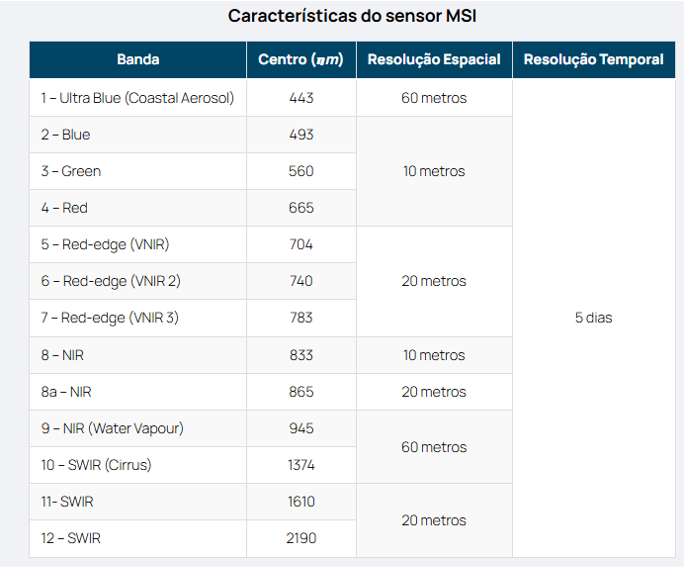Click the Red-edge (VNIR 3) band cell
This screenshot has width=684, height=567.
click(138, 318)
